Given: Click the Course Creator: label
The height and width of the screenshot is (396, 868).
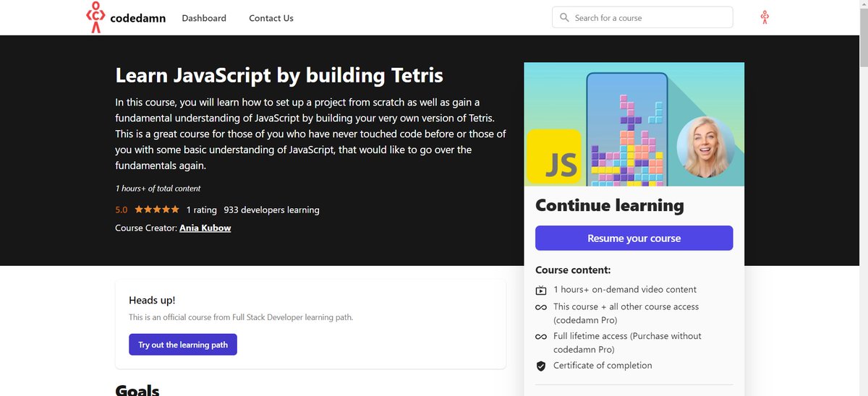Looking at the screenshot, I should [146, 228].
